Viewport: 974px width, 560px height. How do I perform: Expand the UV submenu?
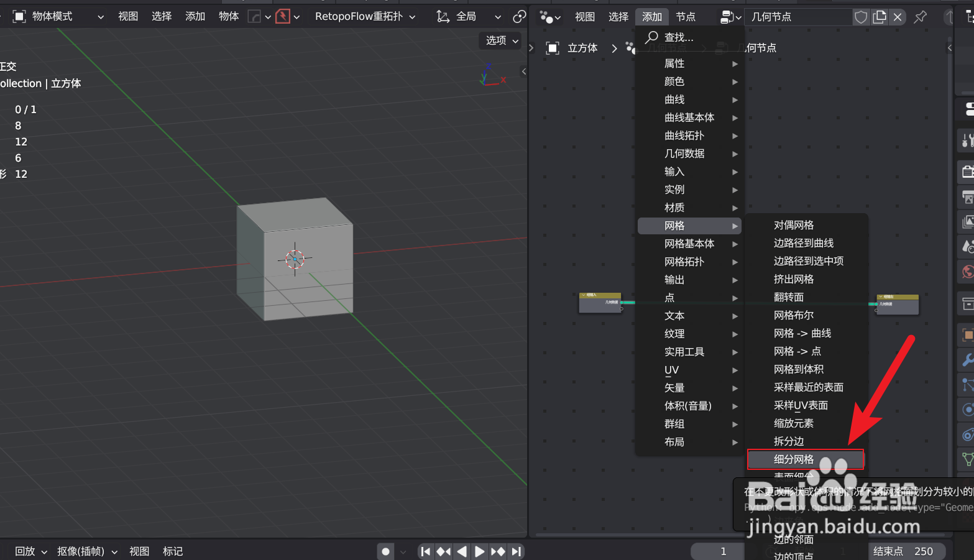689,370
